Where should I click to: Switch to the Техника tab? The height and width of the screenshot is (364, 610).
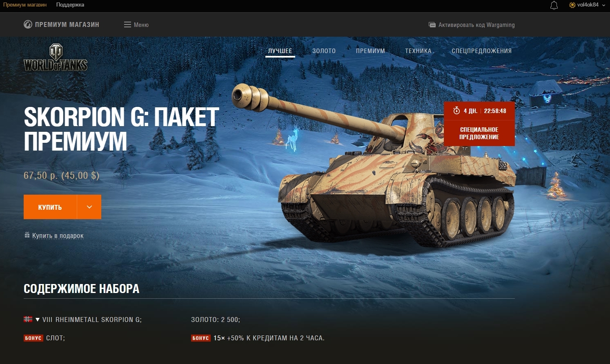pos(418,51)
